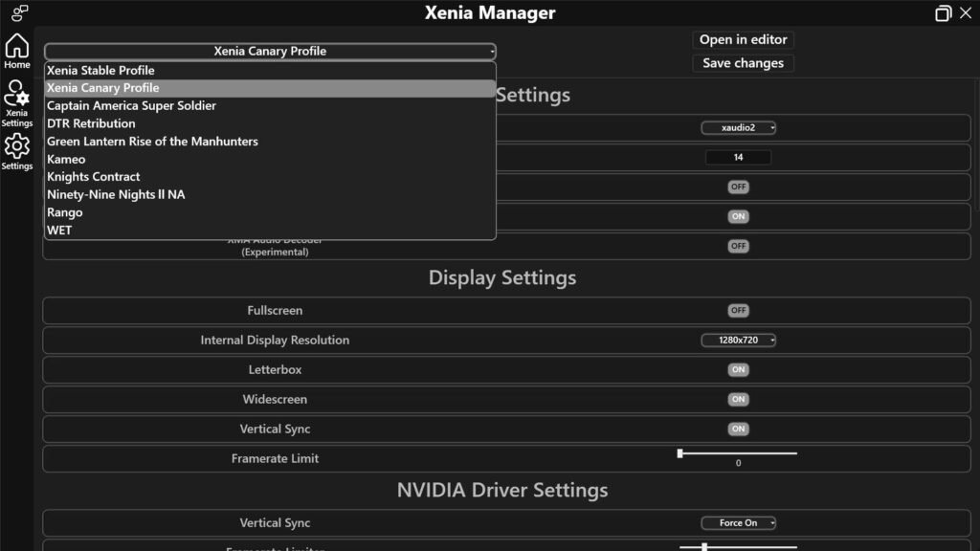This screenshot has width=980, height=551.
Task: Open the xaudio2 audio system dropdown
Action: pyautogui.click(x=738, y=127)
